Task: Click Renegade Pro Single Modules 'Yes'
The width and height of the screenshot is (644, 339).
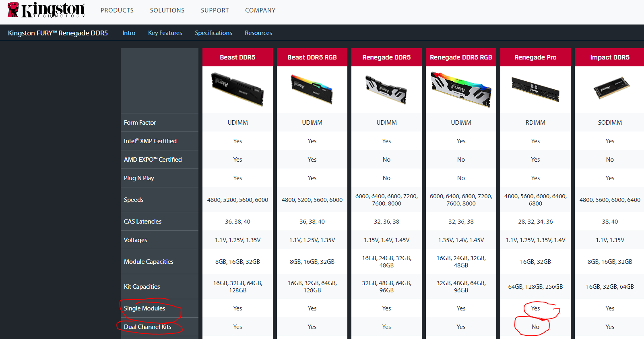Action: (535, 308)
